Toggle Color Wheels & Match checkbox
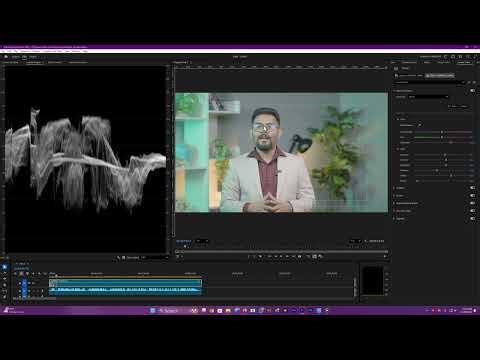This screenshot has width=480, height=360. [x=472, y=203]
